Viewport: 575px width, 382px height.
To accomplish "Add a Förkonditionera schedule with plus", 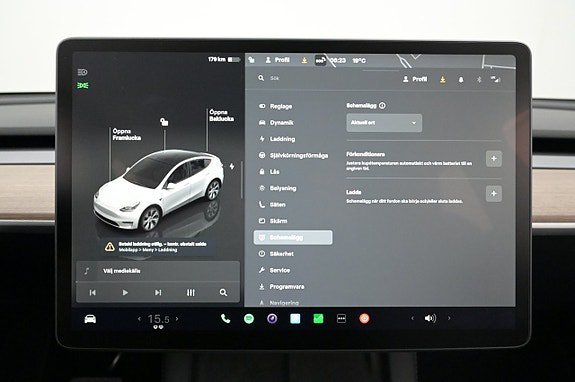I will point(494,159).
